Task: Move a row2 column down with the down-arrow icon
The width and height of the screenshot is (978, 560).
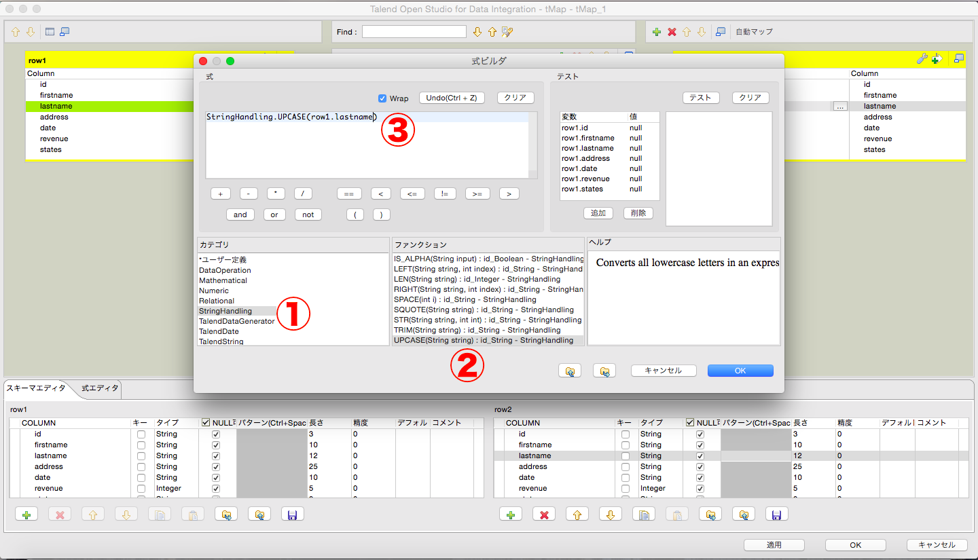Action: pyautogui.click(x=610, y=514)
